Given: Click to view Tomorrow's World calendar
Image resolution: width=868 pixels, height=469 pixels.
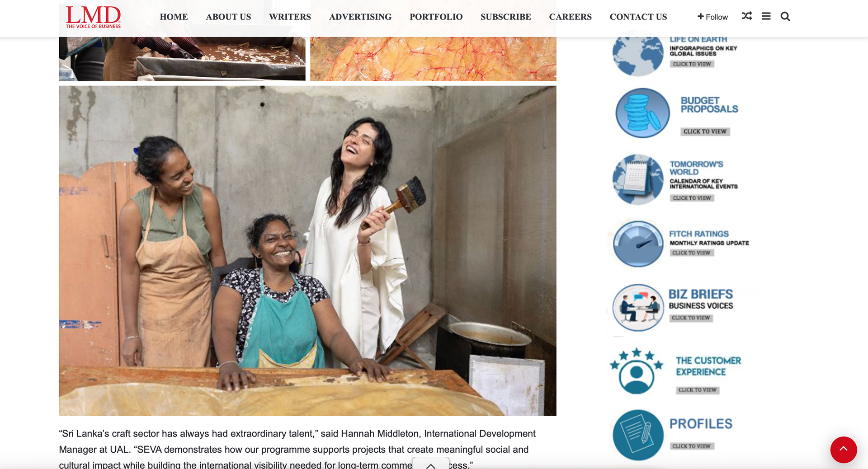Looking at the screenshot, I should tap(692, 198).
